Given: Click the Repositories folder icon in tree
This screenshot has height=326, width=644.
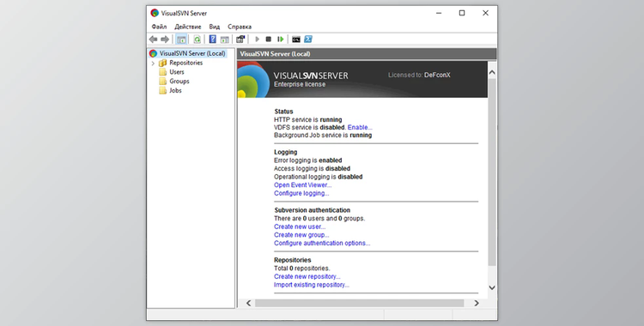Looking at the screenshot, I should [163, 63].
